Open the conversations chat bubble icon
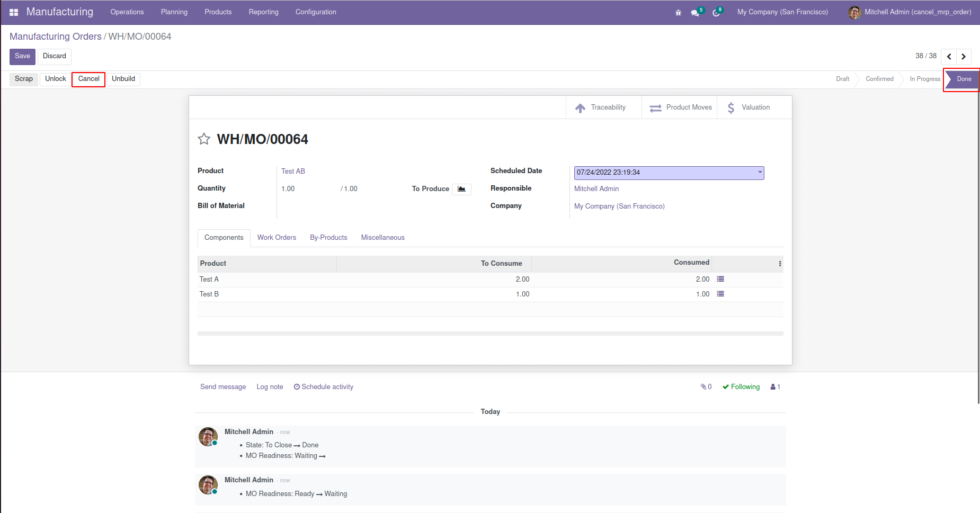The width and height of the screenshot is (980, 513). (x=695, y=13)
